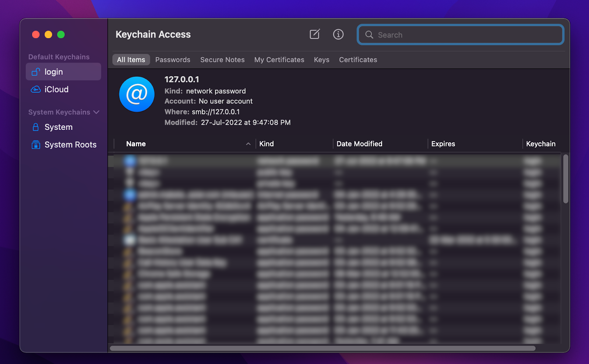Click the blue @ network password icon
The image size is (589, 364).
[137, 94]
